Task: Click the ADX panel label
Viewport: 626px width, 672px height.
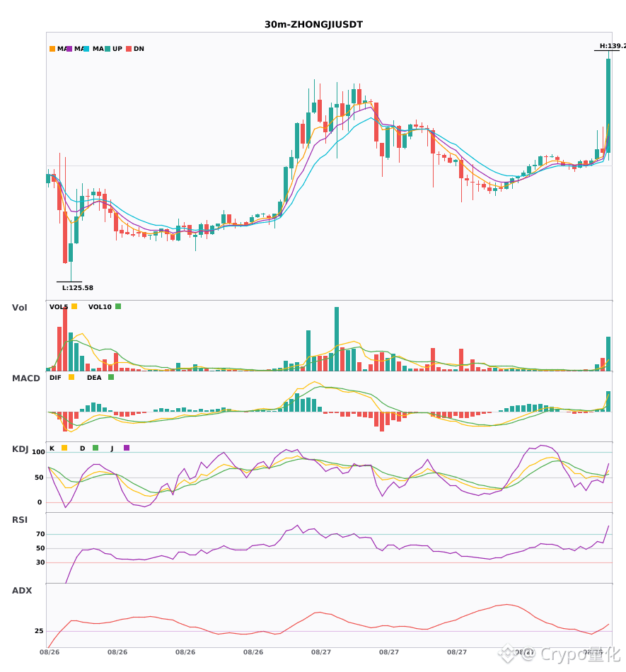Action: 22,591
